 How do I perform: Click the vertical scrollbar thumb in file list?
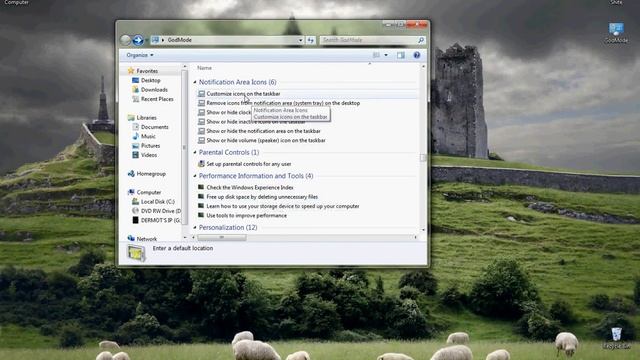[423, 158]
